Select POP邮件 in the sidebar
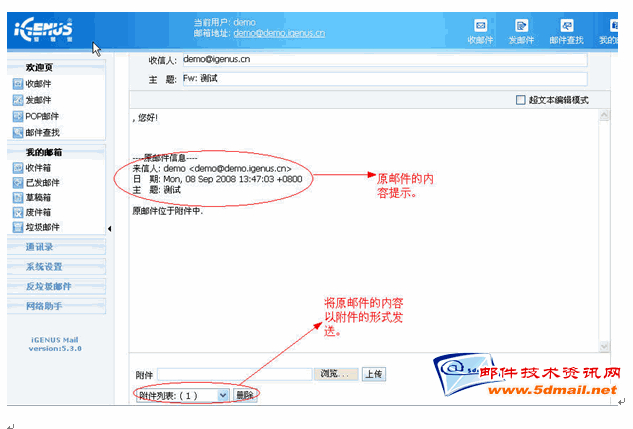This screenshot has height=429, width=633. pyautogui.click(x=45, y=116)
